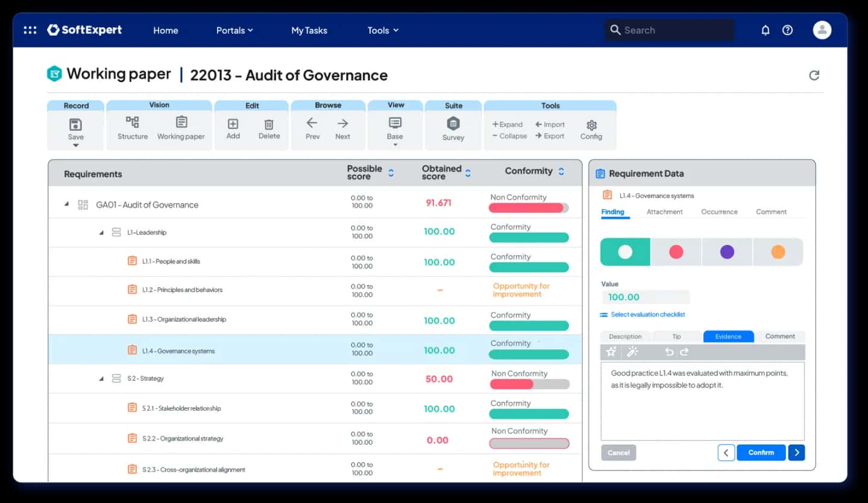The width and height of the screenshot is (868, 503).
Task: Click the Confirm button
Action: click(x=761, y=452)
